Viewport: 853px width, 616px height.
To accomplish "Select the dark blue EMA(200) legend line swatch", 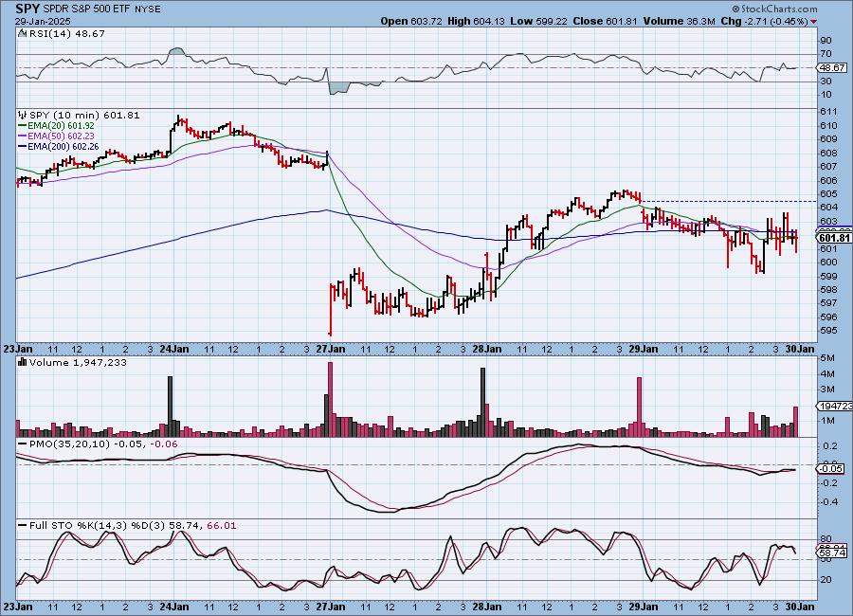I will 23,146.
